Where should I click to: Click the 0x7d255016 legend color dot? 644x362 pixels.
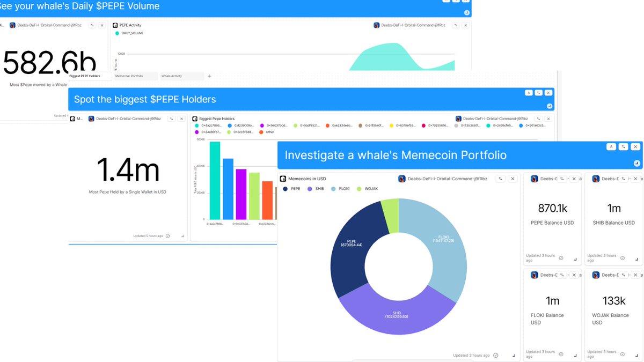pos(423,125)
